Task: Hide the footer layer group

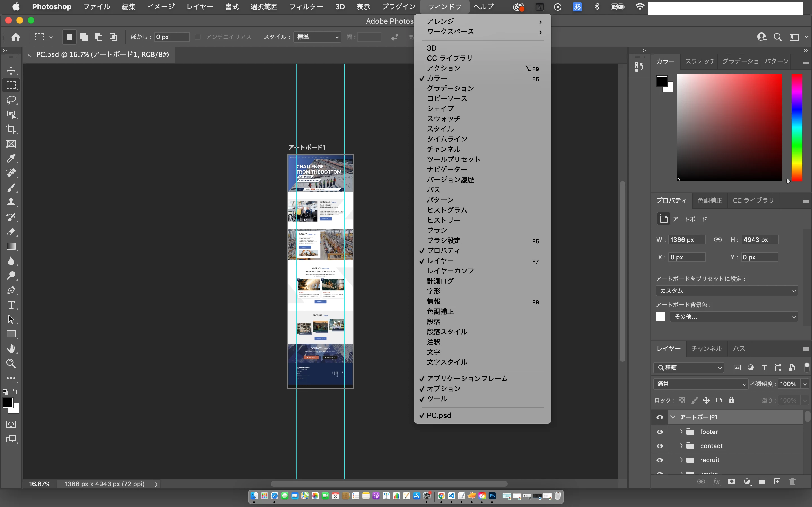Action: pos(660,432)
